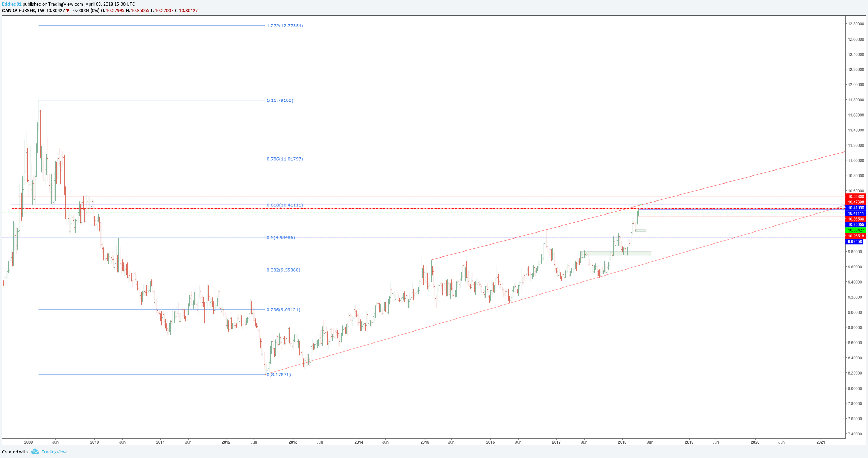The width and height of the screenshot is (868, 458).
Task: Select the OANDA:EURSEK, 1W symbol title
Action: coord(23,11)
